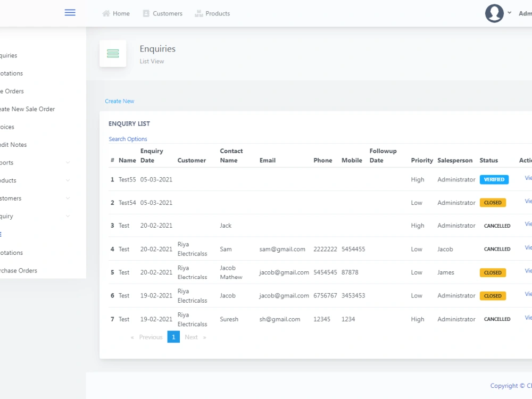Toggle the hamburger sidebar menu icon
532x399 pixels.
click(x=70, y=13)
